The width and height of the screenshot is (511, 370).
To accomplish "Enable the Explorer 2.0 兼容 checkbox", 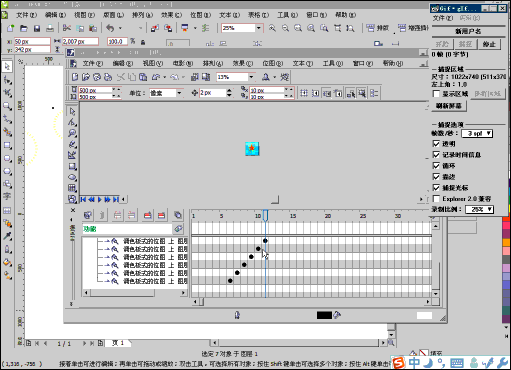I will pyautogui.click(x=436, y=199).
